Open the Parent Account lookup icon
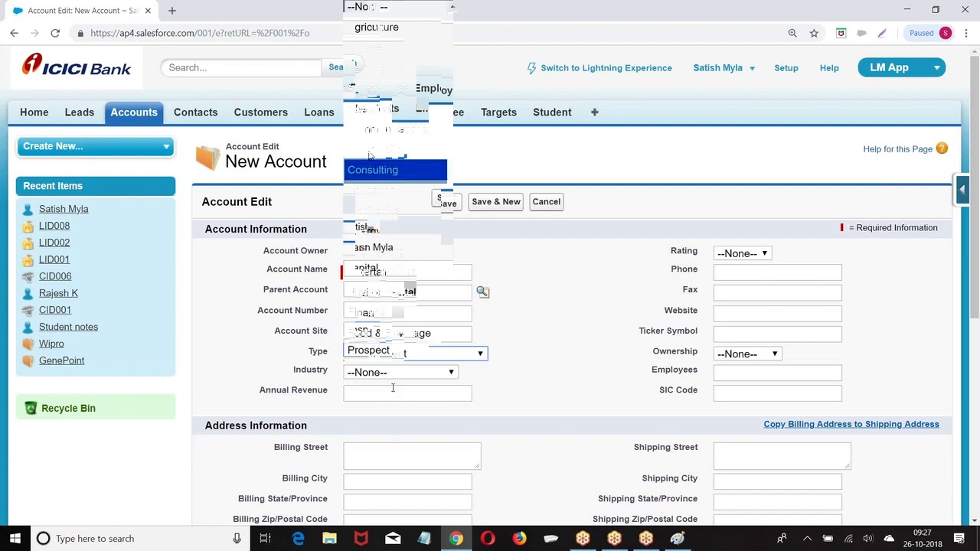Viewport: 980px width, 551px height. 482,292
